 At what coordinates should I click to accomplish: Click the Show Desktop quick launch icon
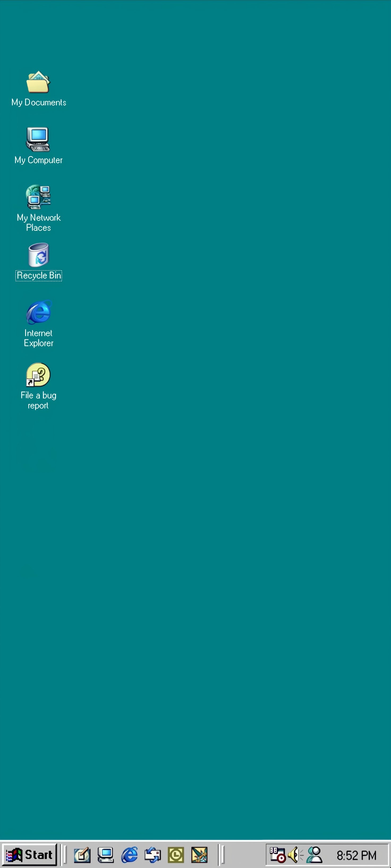pyautogui.click(x=106, y=855)
